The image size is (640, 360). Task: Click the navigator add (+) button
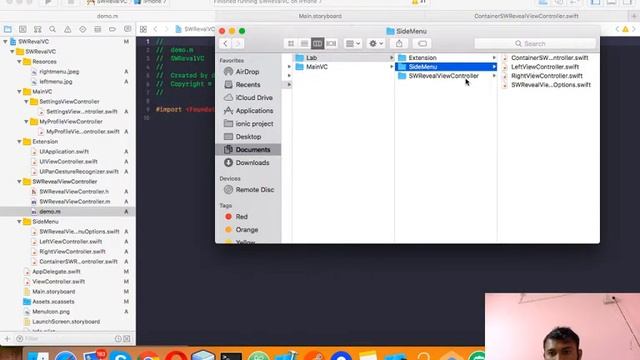7,339
